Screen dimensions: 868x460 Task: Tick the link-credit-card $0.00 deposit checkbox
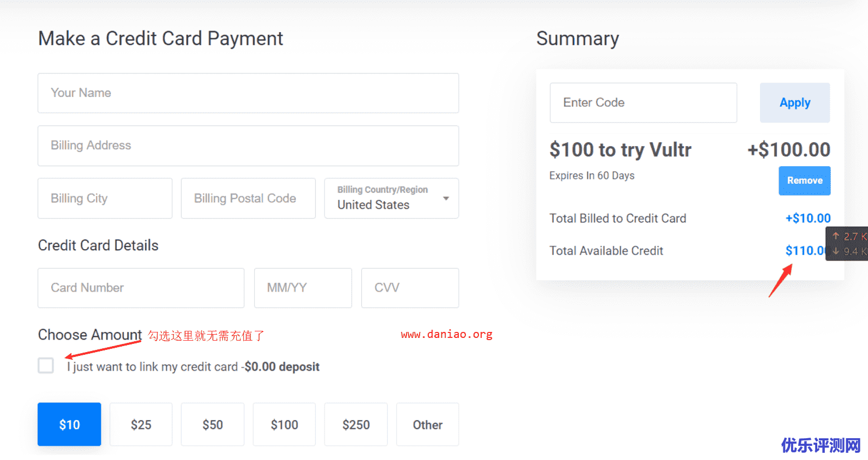[46, 366]
